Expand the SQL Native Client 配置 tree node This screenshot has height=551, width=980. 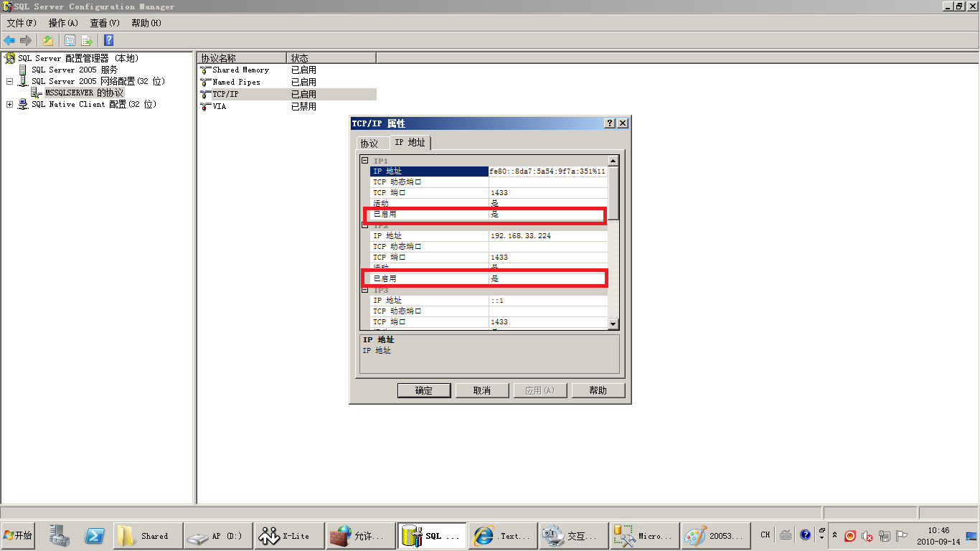point(9,104)
